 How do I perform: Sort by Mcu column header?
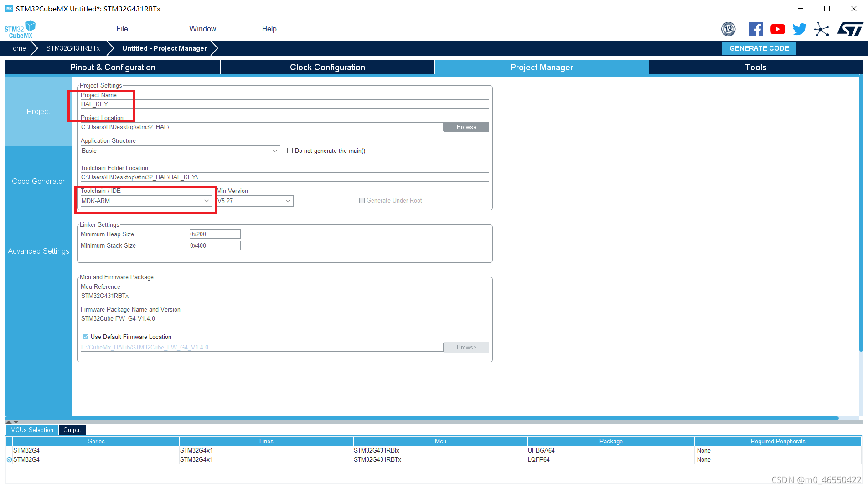point(440,441)
